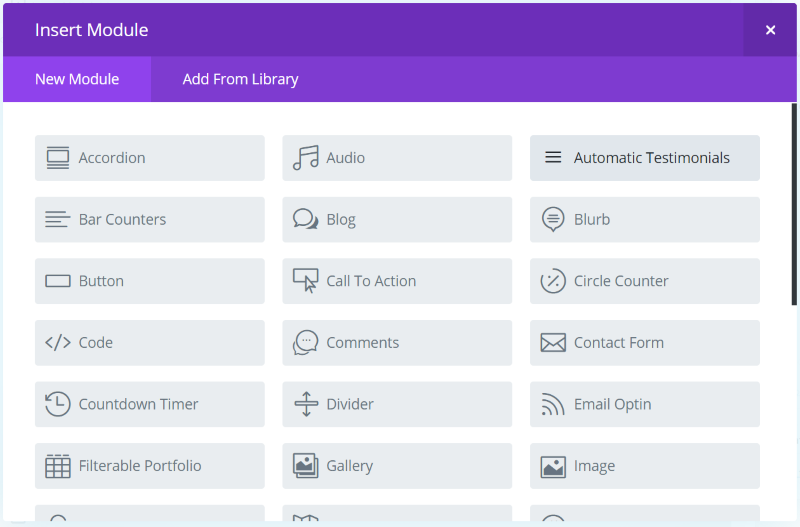Close the Insert Module dialog
This screenshot has width=800, height=527.
coord(770,30)
